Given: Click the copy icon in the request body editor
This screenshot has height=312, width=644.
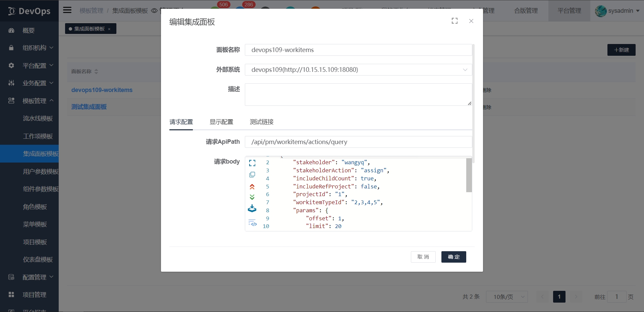Looking at the screenshot, I should 252,175.
